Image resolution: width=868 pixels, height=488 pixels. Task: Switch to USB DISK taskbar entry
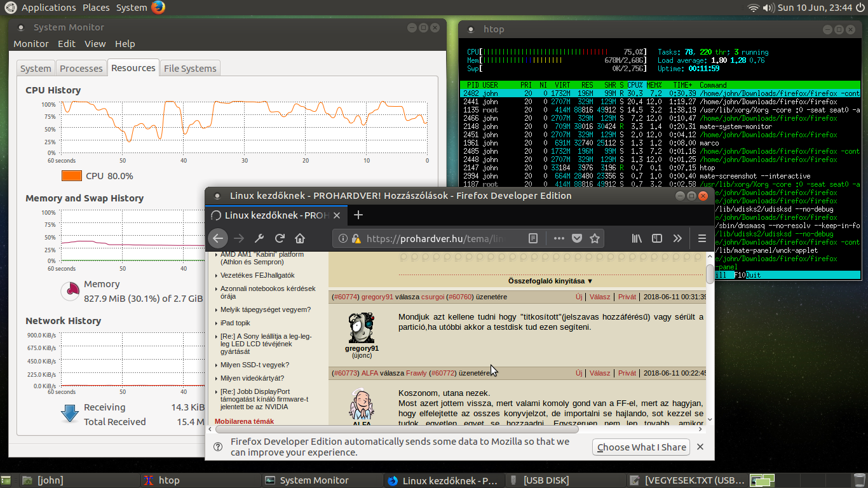[x=566, y=480]
